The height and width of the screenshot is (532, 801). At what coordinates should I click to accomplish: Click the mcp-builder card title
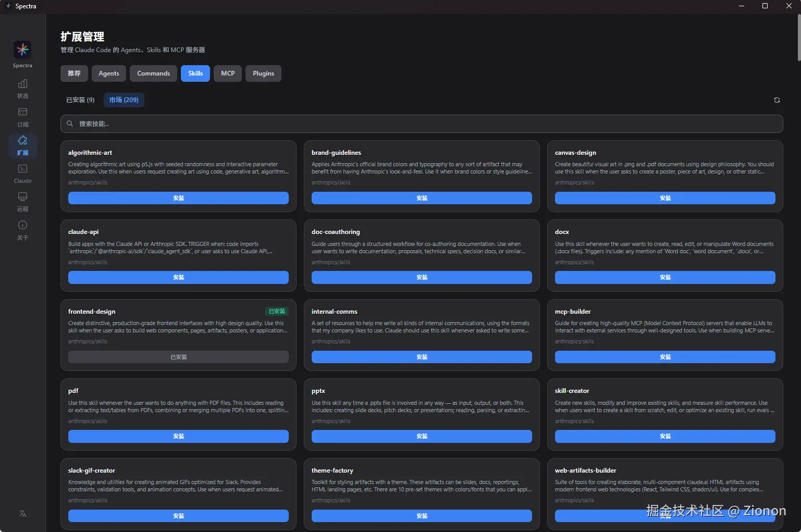(x=573, y=312)
